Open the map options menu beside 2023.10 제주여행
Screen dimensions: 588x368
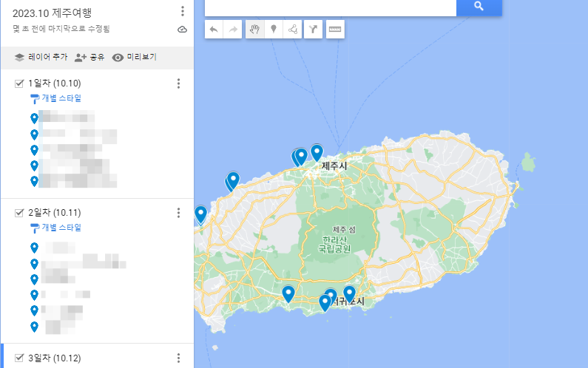(183, 11)
